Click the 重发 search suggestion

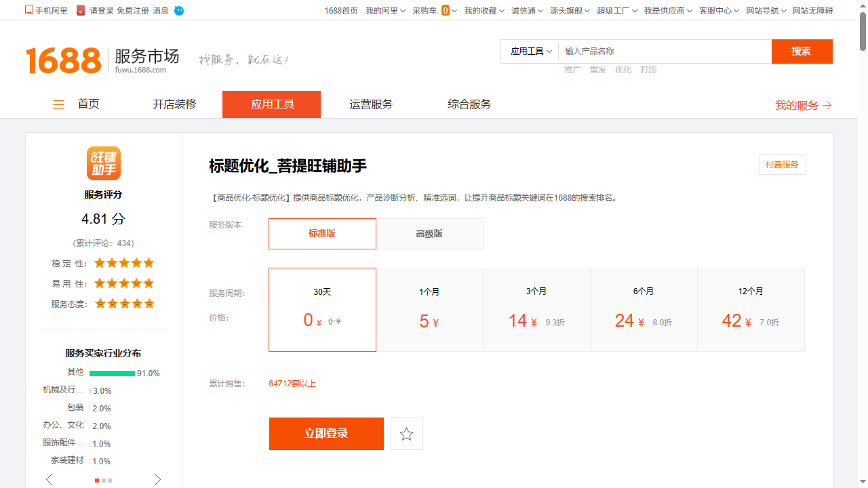[598, 70]
